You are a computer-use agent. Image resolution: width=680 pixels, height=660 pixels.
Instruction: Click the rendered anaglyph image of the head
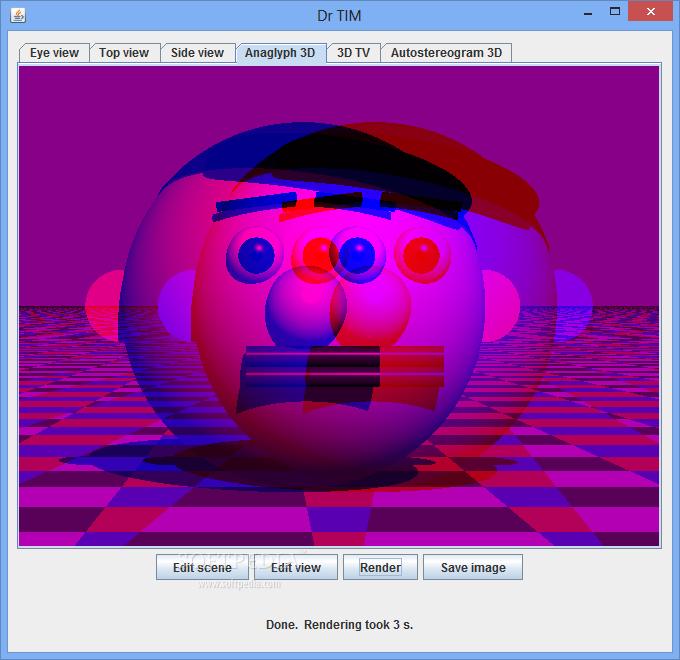[x=339, y=306]
